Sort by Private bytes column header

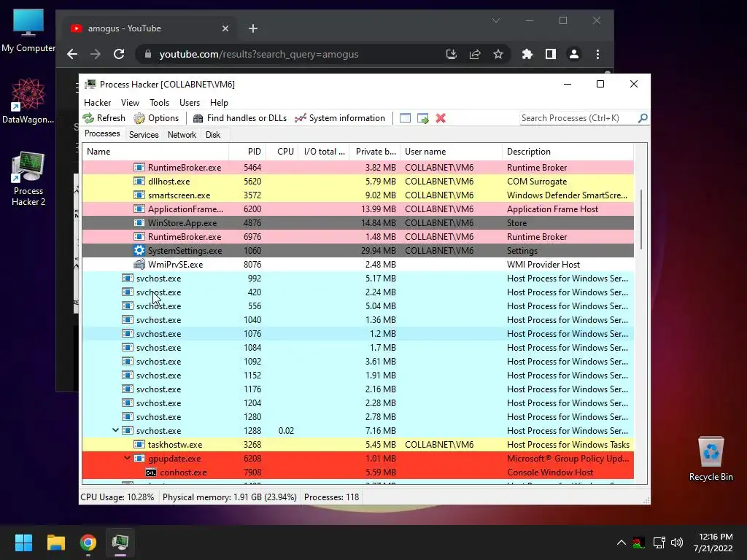[x=375, y=152]
